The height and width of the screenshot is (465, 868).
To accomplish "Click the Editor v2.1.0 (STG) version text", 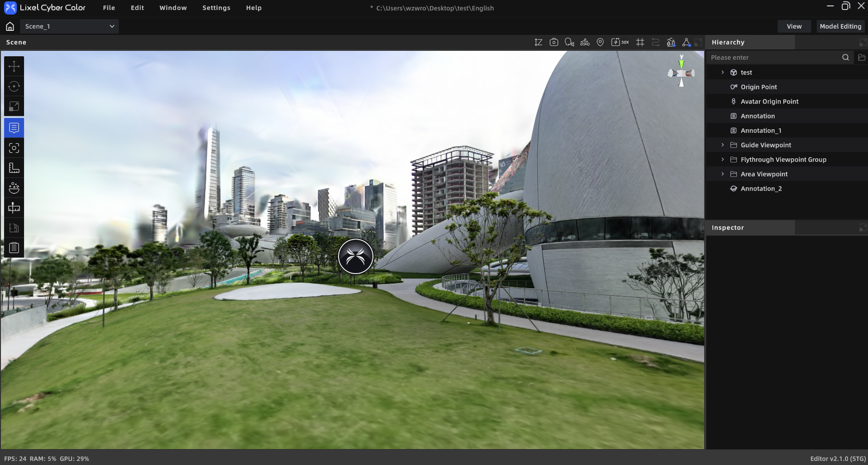I will coord(838,459).
